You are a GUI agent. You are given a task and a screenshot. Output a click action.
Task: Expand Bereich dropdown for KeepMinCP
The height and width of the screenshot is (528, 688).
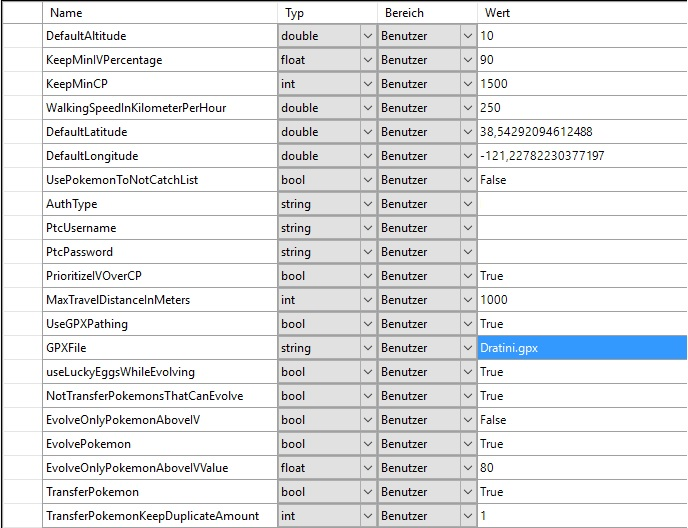467,84
